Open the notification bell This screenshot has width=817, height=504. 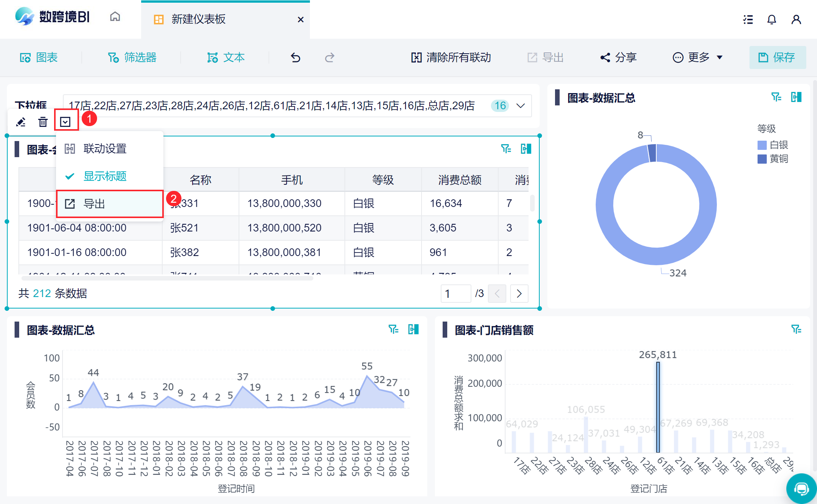coord(772,19)
